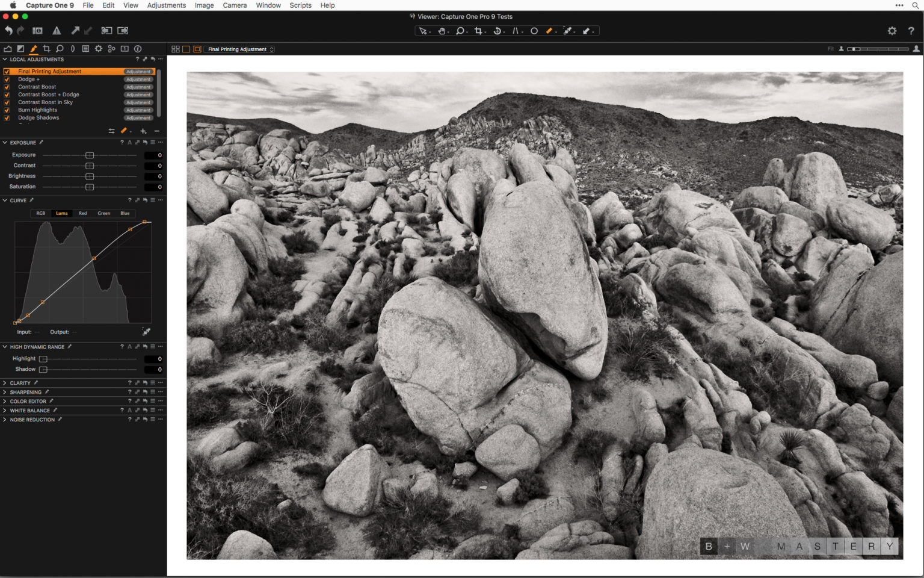
Task: Select the Spot Removal circle tool
Action: pyautogui.click(x=534, y=30)
